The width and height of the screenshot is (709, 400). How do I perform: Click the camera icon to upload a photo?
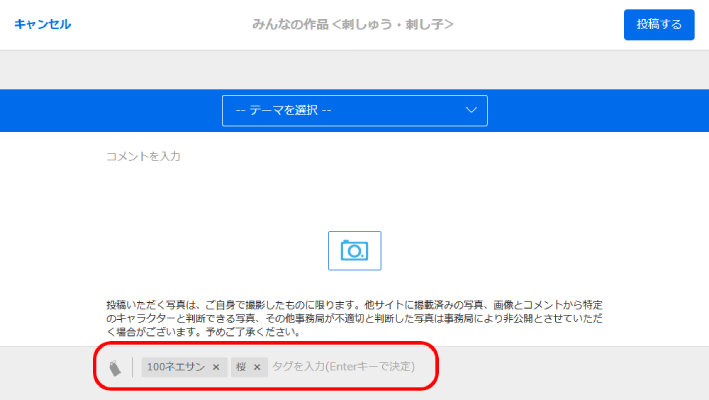tap(354, 251)
